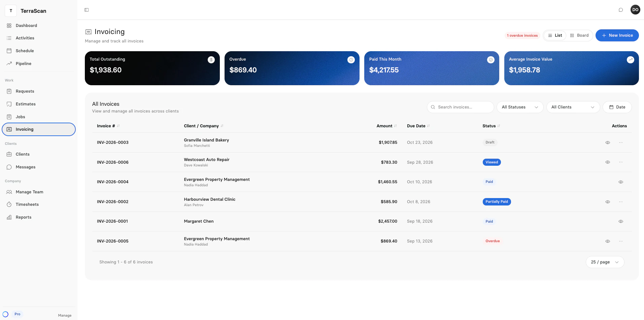
Task: Open Estimates in sidebar
Action: (x=39, y=104)
